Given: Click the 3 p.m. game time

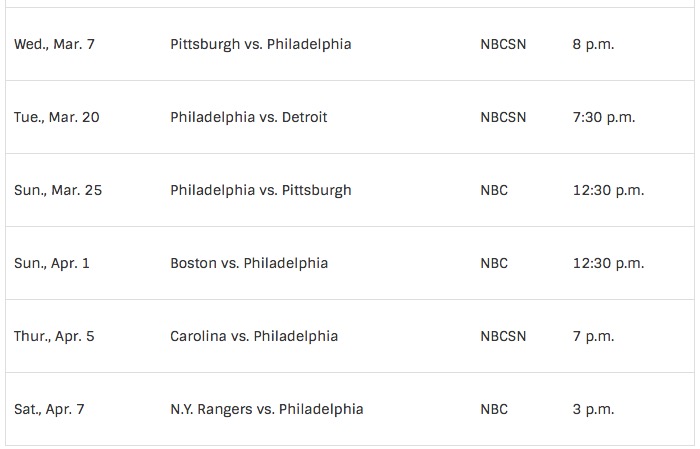Looking at the screenshot, I should 593,409.
